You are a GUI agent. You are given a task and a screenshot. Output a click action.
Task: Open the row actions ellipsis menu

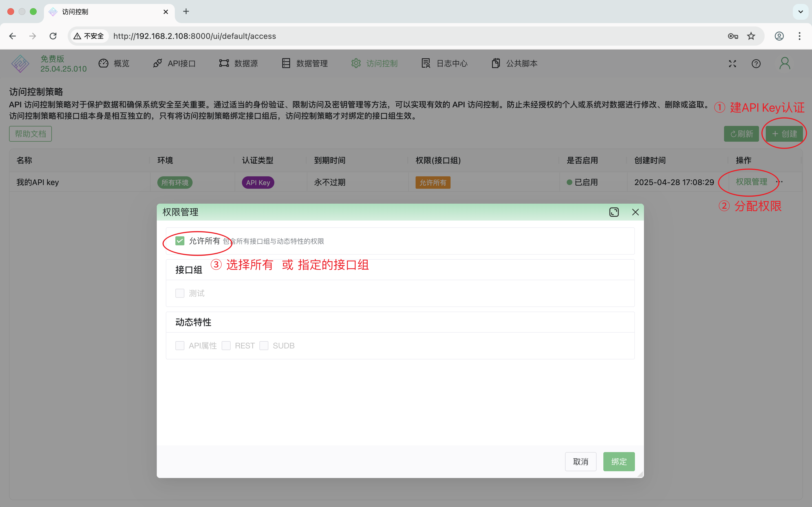tap(779, 182)
